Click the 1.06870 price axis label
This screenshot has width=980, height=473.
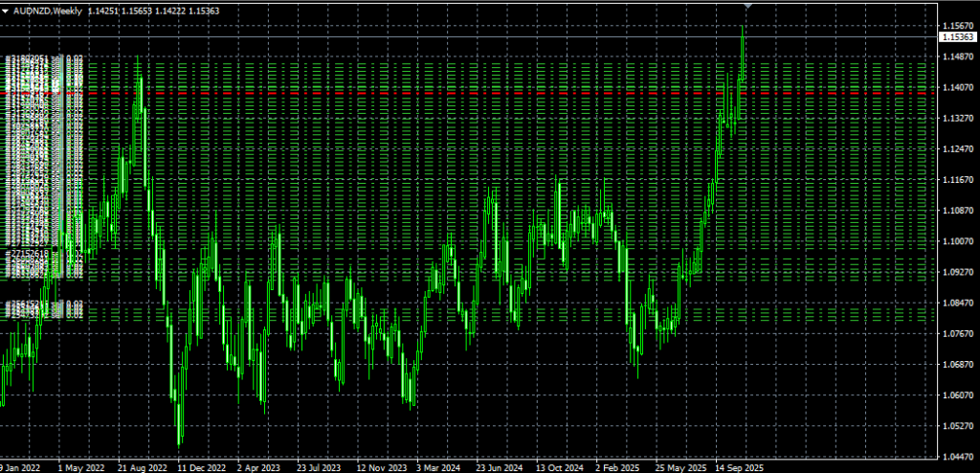(x=957, y=365)
